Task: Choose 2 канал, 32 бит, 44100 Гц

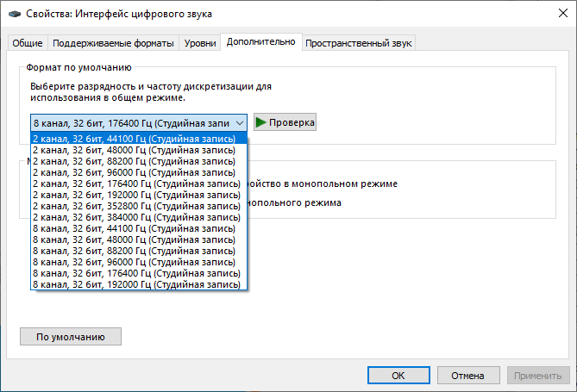Action: click(139, 139)
